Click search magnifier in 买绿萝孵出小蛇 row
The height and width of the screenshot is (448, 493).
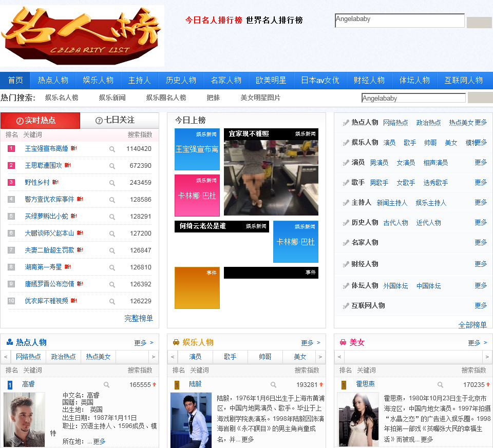[112, 217]
